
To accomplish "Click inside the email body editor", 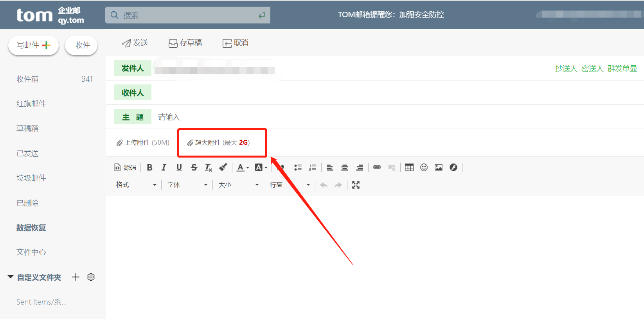I will (375, 257).
